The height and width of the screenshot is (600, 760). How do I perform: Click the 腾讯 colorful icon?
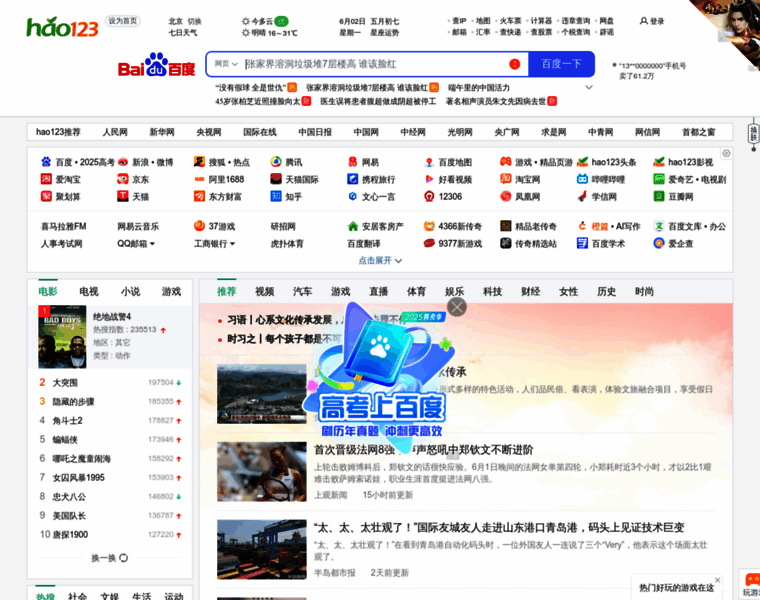[x=276, y=162]
